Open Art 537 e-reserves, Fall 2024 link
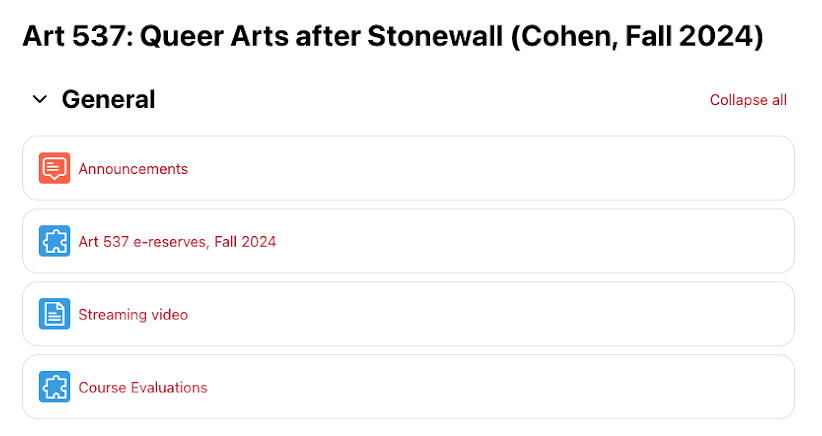This screenshot has height=436, width=822. pos(177,241)
